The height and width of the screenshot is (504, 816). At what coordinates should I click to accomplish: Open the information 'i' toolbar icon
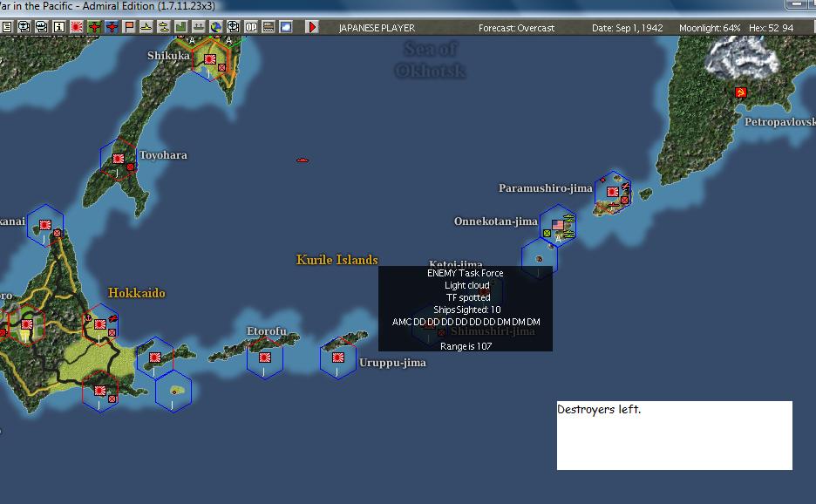pos(58,27)
